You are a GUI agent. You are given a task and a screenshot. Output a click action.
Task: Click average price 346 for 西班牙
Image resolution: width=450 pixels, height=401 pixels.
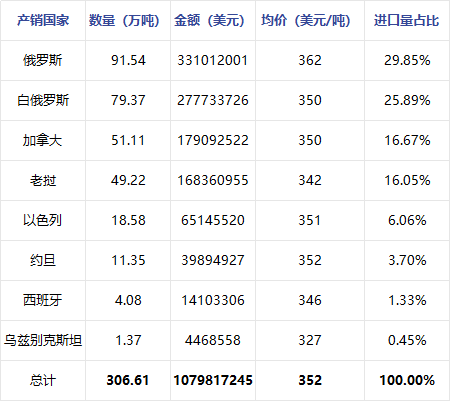pos(310,300)
